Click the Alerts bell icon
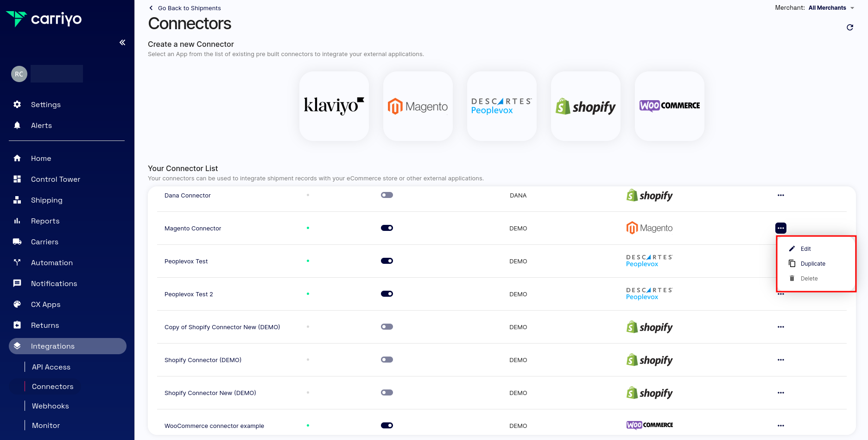 [x=17, y=125]
